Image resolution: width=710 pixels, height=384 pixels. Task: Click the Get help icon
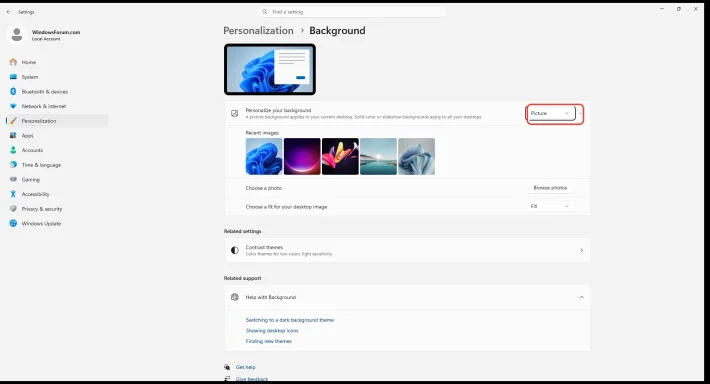(227, 367)
